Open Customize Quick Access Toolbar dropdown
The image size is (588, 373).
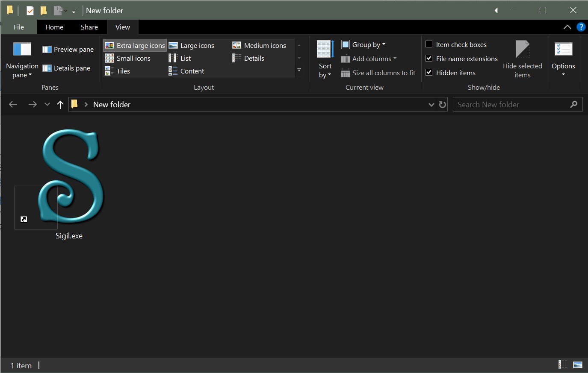coord(74,11)
